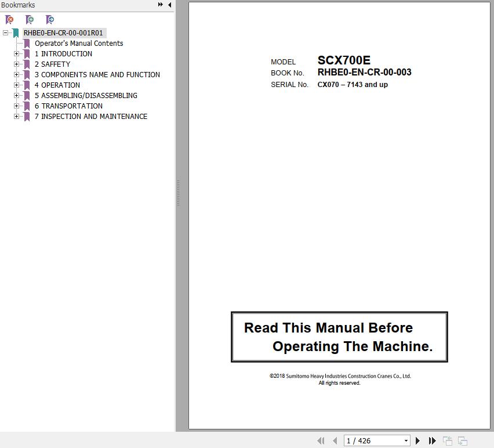The image size is (494, 448).
Task: Expand the 1 INTRODUCTION bookmark
Action: click(16, 54)
